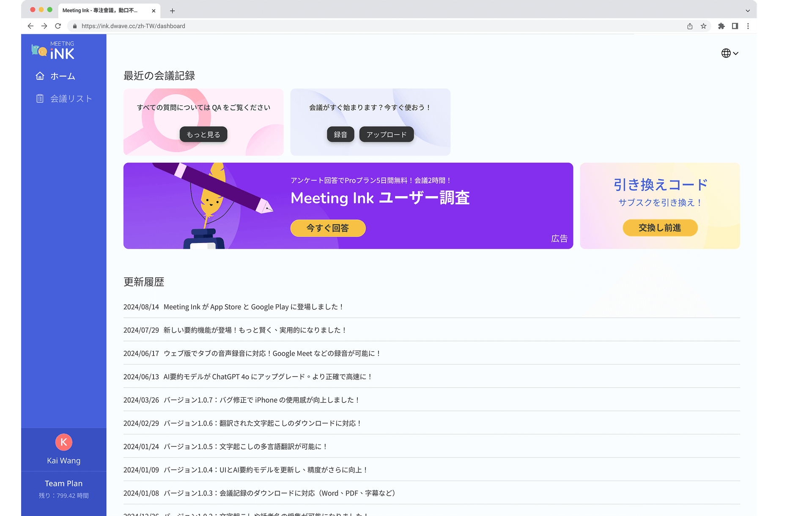Viewport: 812px width, 516px height.
Task: Click the 録音 button
Action: [340, 134]
